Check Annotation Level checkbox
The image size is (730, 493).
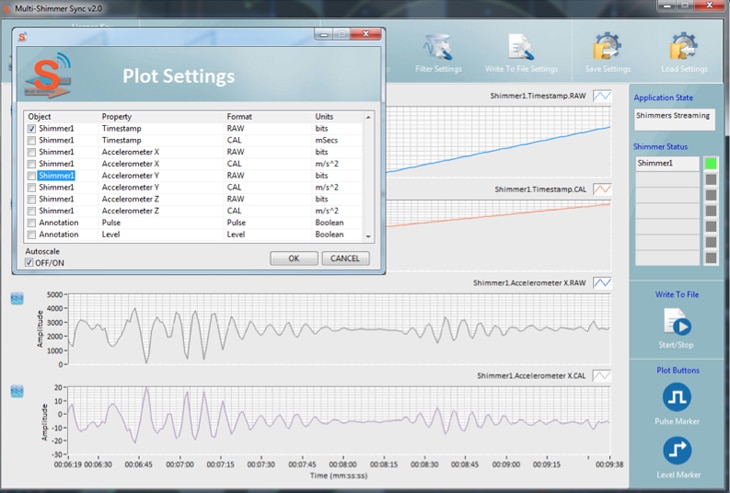31,235
